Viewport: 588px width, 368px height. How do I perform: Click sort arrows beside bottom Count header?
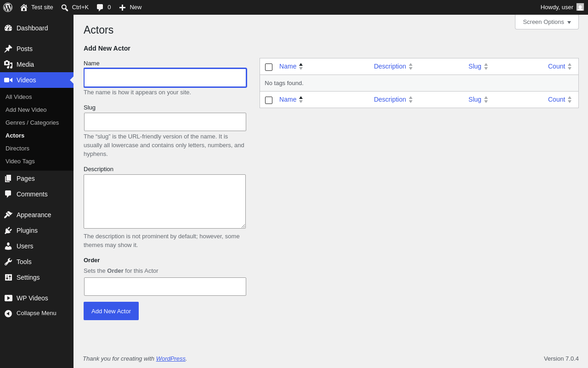pyautogui.click(x=570, y=100)
